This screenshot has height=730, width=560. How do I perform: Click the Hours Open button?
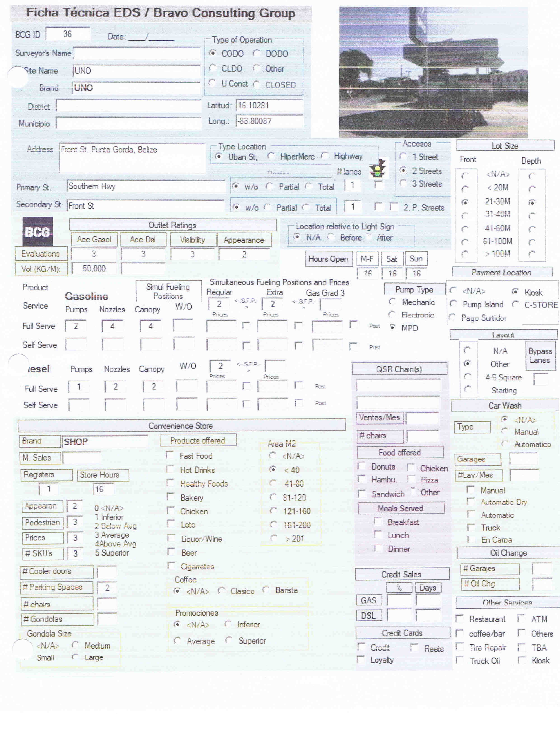pyautogui.click(x=329, y=259)
